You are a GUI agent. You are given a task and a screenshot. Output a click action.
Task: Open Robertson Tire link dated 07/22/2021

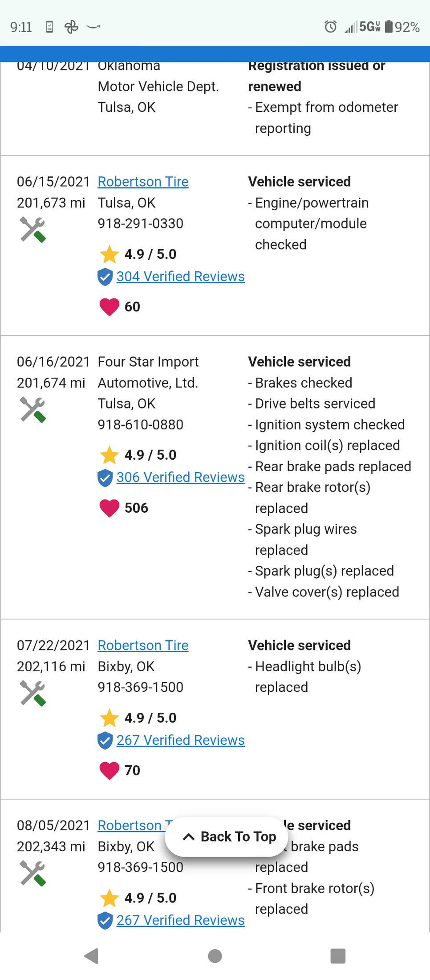coord(143,645)
